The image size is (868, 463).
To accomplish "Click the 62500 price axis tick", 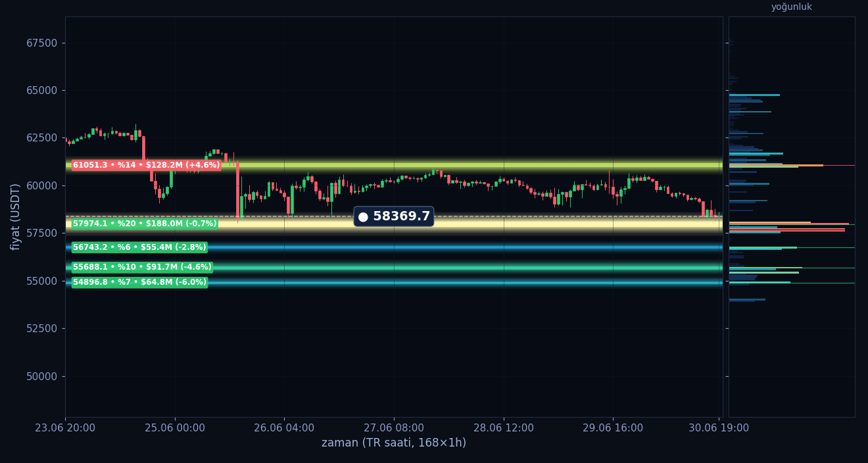I will point(42,138).
